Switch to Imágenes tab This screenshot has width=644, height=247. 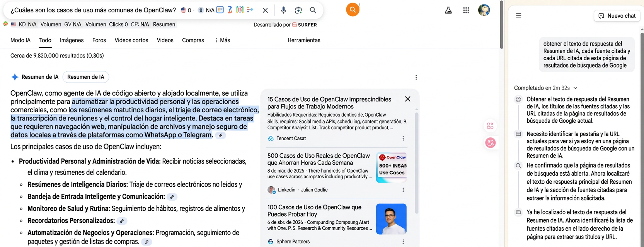pos(72,40)
